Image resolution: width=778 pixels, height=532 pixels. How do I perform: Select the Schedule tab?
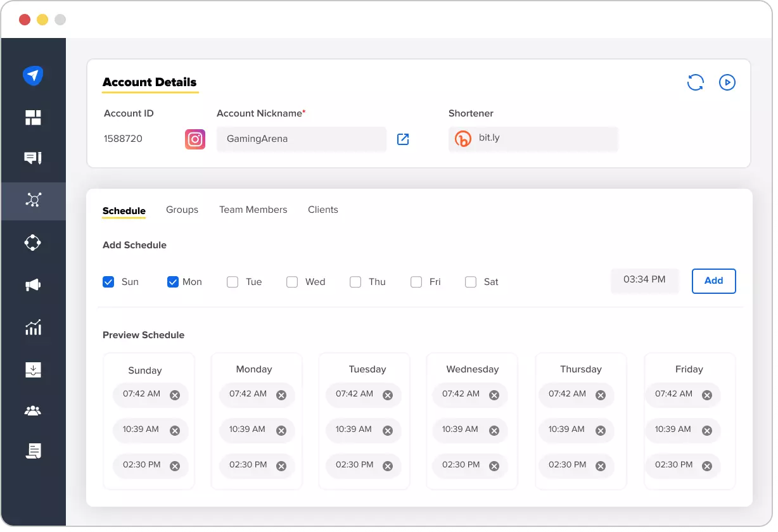tap(124, 211)
